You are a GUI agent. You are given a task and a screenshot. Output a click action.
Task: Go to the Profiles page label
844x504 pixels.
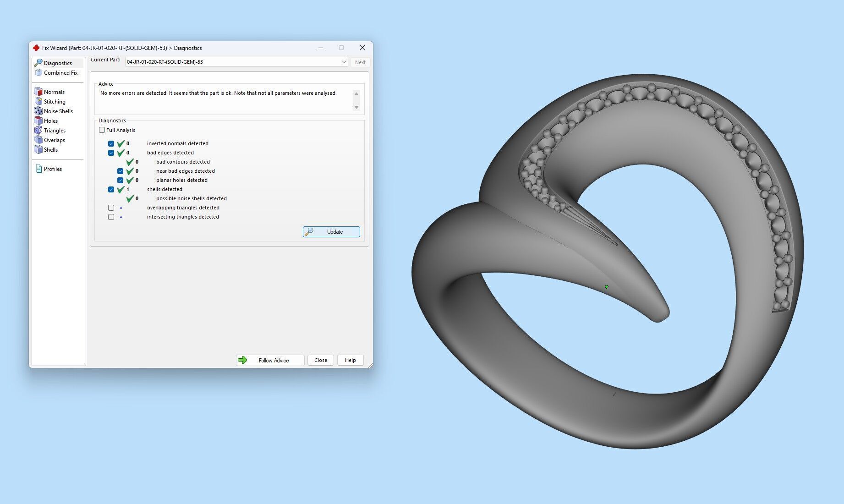coord(53,169)
